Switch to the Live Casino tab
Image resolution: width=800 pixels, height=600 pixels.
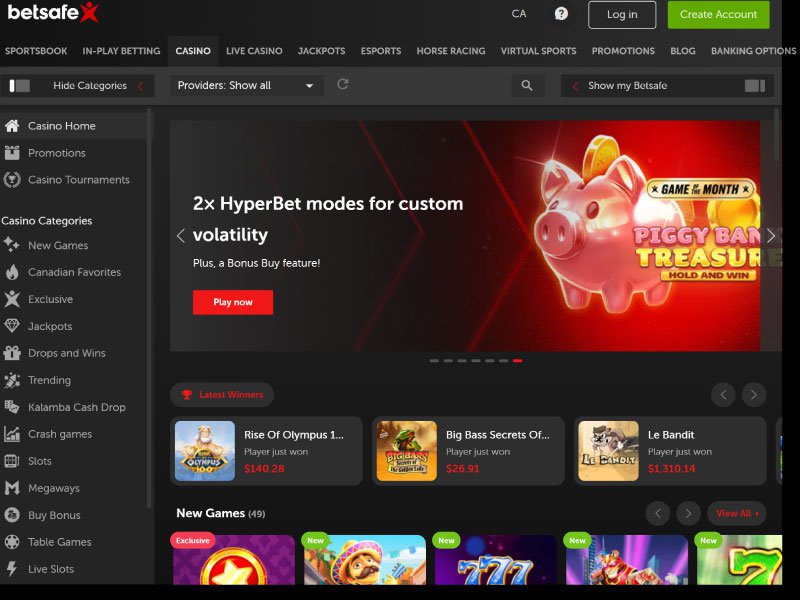(254, 51)
